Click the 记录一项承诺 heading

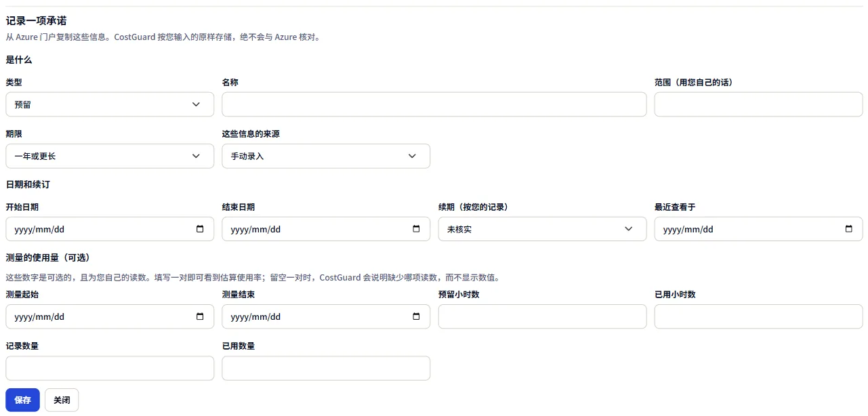36,21
